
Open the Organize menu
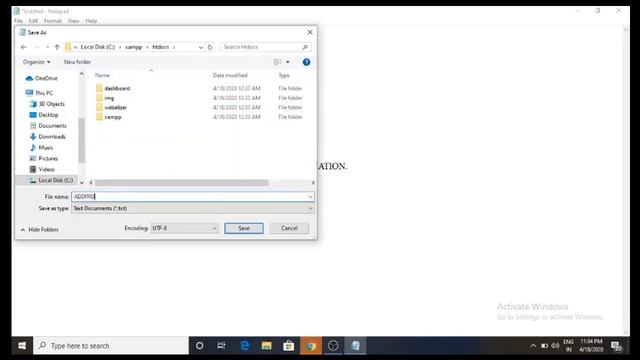[37, 62]
